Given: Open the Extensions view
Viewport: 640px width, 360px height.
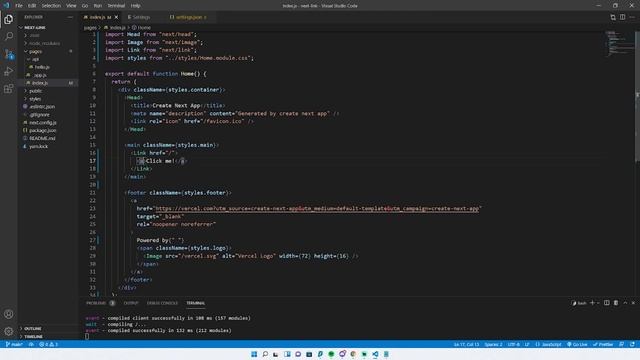Looking at the screenshot, I should pos(9,89).
